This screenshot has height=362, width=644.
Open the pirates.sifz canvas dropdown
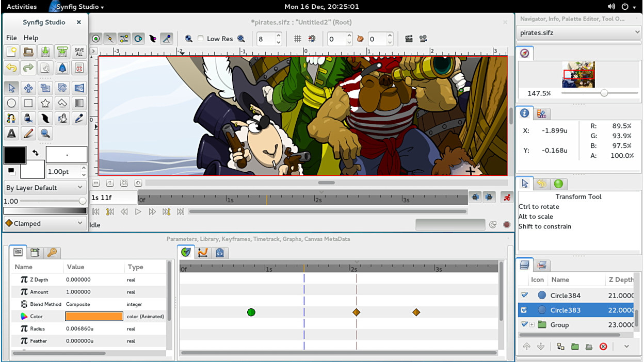[578, 32]
